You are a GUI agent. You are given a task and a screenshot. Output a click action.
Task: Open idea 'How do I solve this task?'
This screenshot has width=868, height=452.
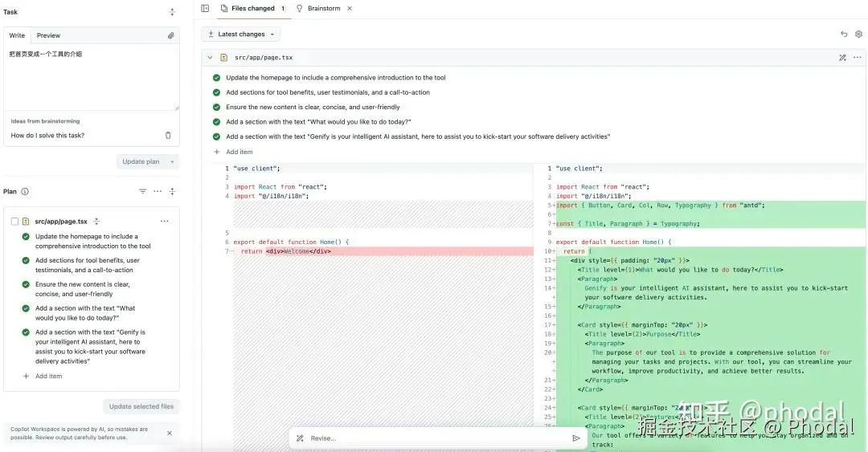pos(47,136)
